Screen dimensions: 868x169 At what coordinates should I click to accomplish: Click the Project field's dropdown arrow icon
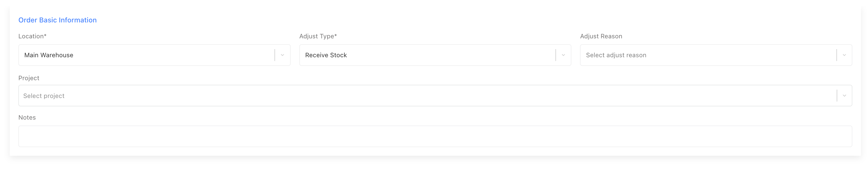point(843,96)
